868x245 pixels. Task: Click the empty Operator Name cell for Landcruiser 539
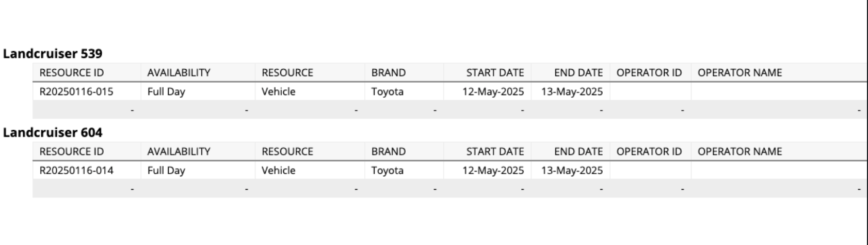point(779,92)
